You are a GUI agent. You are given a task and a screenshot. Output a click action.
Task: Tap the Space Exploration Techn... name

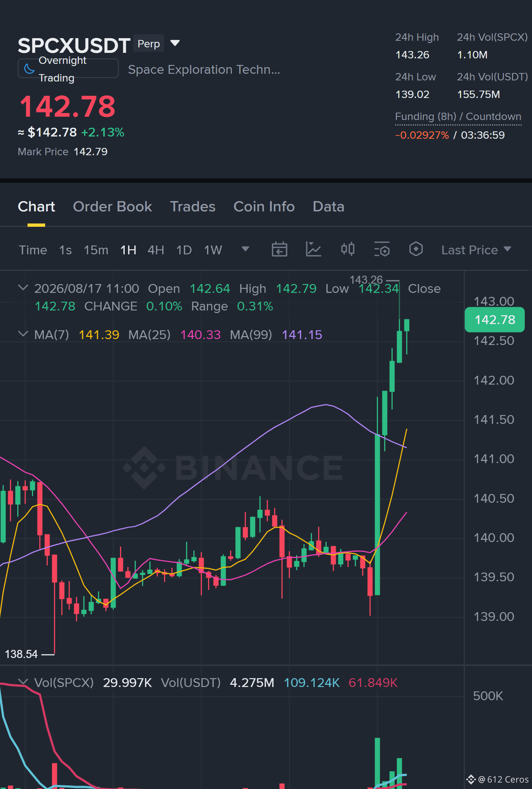[x=204, y=69]
